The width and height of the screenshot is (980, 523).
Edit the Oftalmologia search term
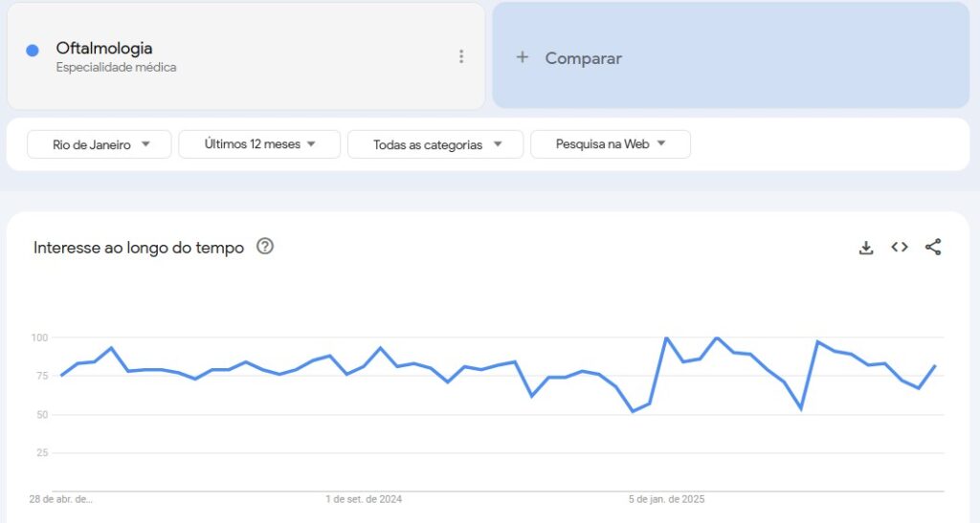(x=104, y=48)
